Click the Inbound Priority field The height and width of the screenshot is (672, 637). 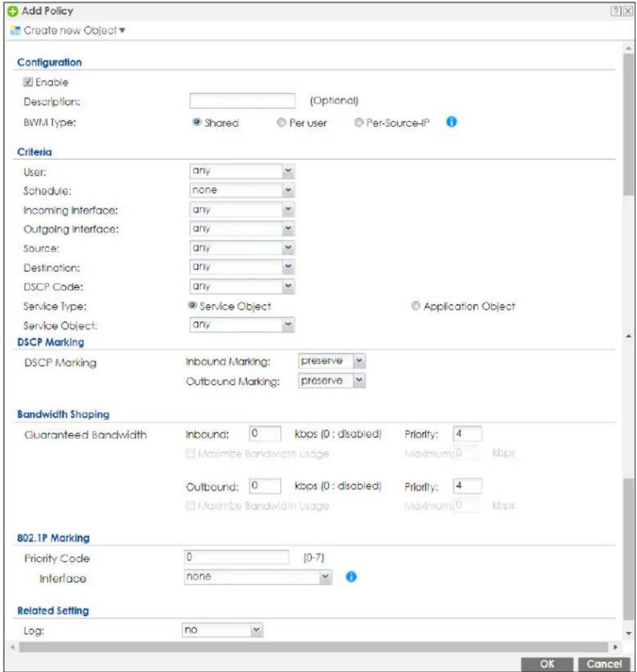(x=468, y=433)
